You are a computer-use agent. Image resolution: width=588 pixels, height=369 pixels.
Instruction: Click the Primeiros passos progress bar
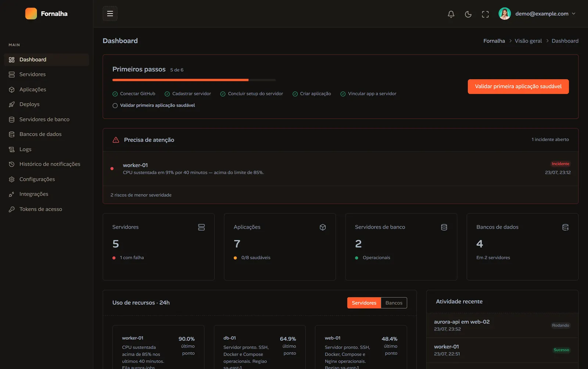[194, 80]
